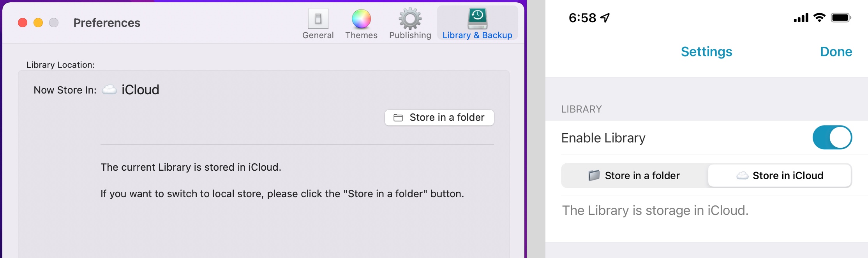
Task: Tap the Wi-Fi icon in the phone status bar
Action: (x=819, y=18)
